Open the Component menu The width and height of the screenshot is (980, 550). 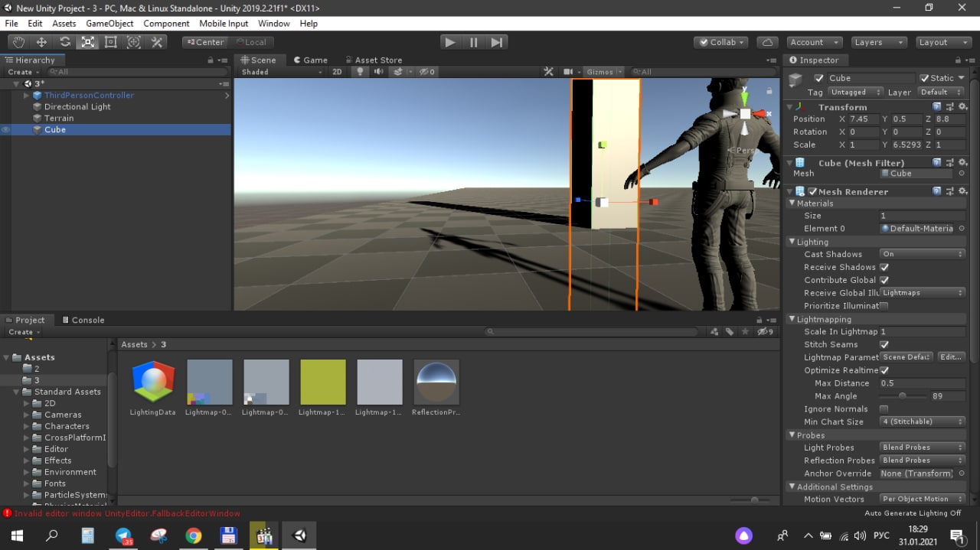click(x=166, y=24)
